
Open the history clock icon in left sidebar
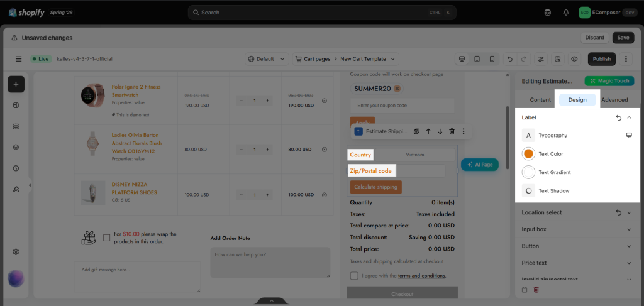16,168
